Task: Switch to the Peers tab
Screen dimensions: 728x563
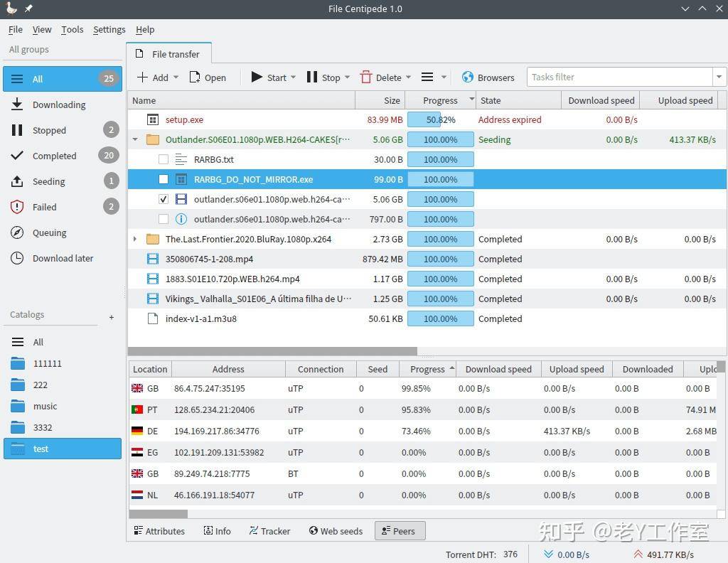Action: click(400, 531)
